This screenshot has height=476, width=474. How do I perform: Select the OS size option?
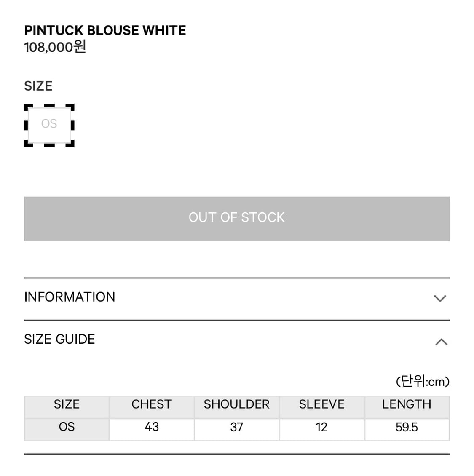(49, 125)
